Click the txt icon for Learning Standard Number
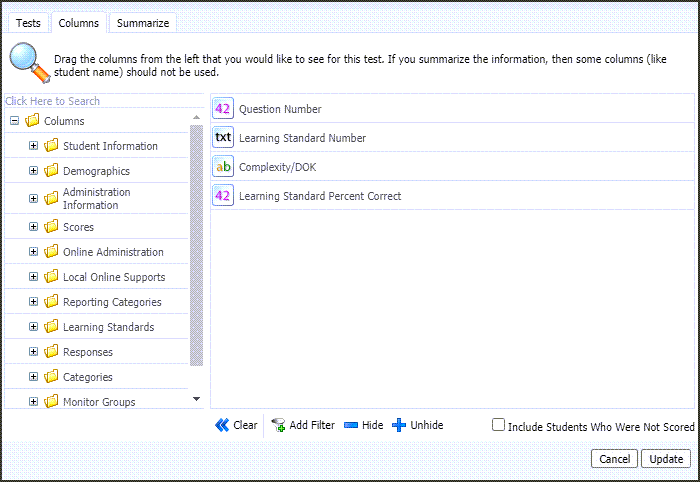700x482 pixels. pos(223,137)
